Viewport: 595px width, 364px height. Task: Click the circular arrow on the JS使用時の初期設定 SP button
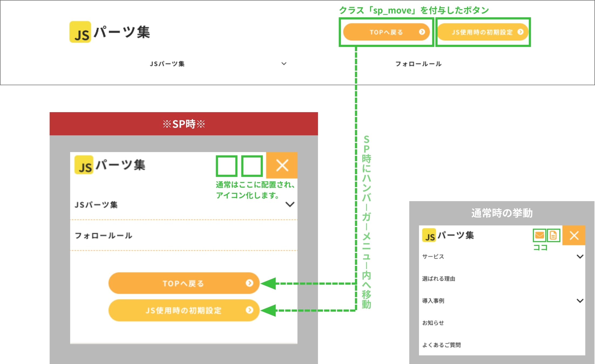[250, 310]
